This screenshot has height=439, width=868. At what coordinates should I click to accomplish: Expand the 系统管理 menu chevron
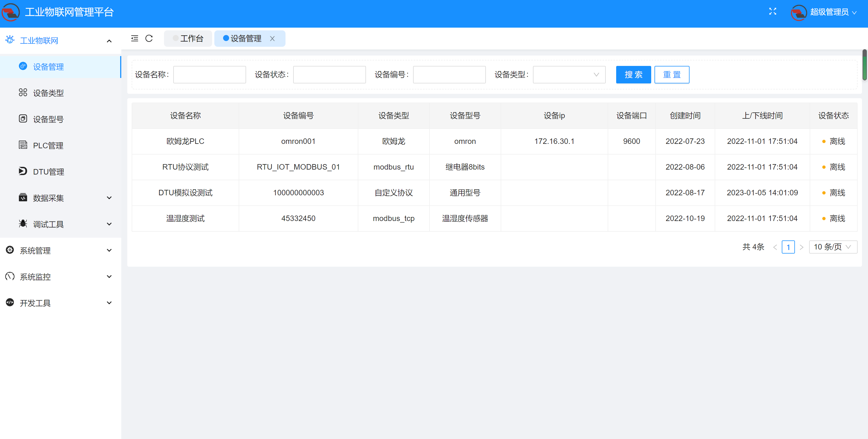click(x=109, y=250)
